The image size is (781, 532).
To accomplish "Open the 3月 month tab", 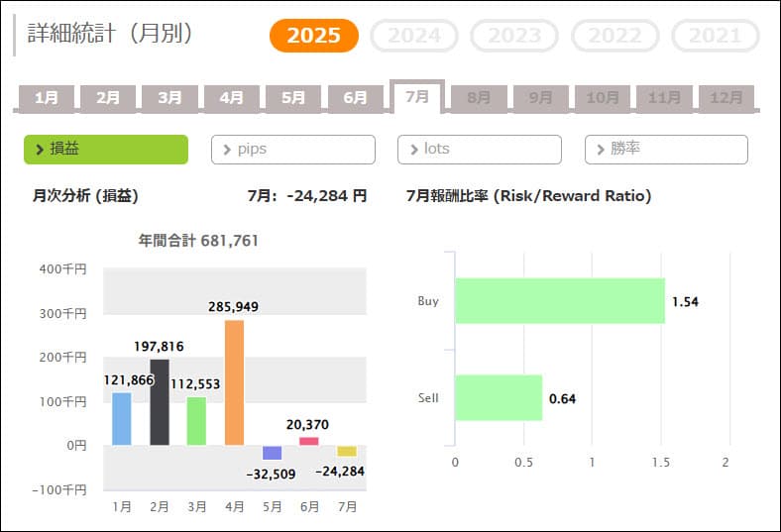I will [x=169, y=98].
